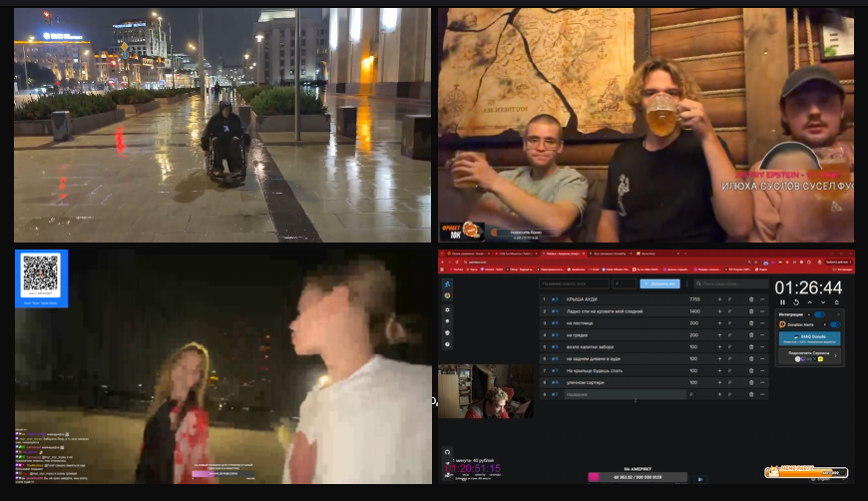The height and width of the screenshot is (501, 868).
Task: Open the roulette wheel icon in sidebar
Action: pos(447,295)
